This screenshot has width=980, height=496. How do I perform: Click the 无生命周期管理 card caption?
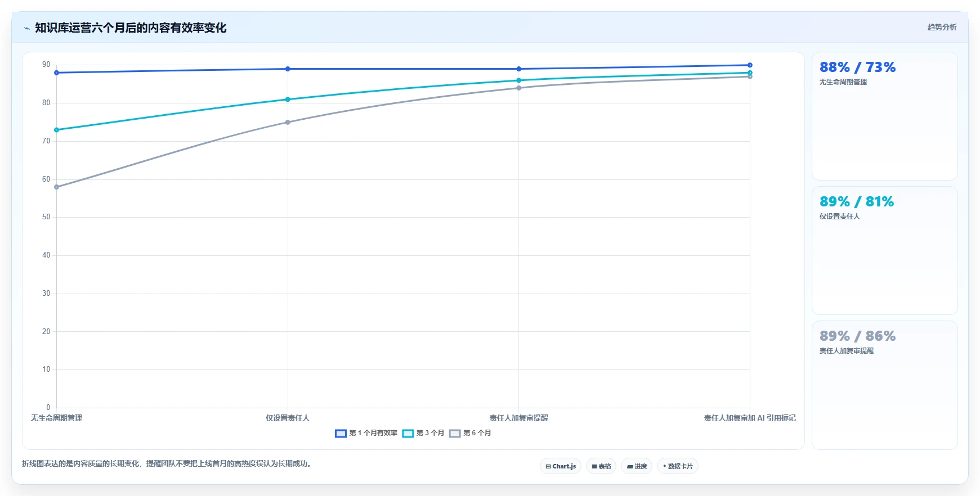[x=843, y=82]
